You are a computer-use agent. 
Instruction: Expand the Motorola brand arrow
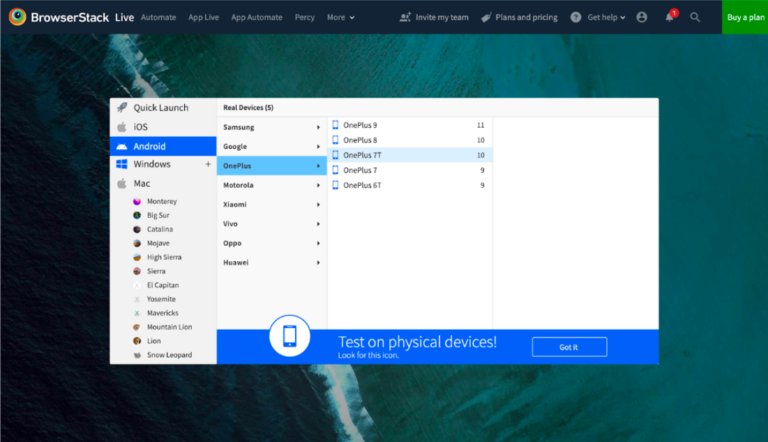(x=318, y=185)
